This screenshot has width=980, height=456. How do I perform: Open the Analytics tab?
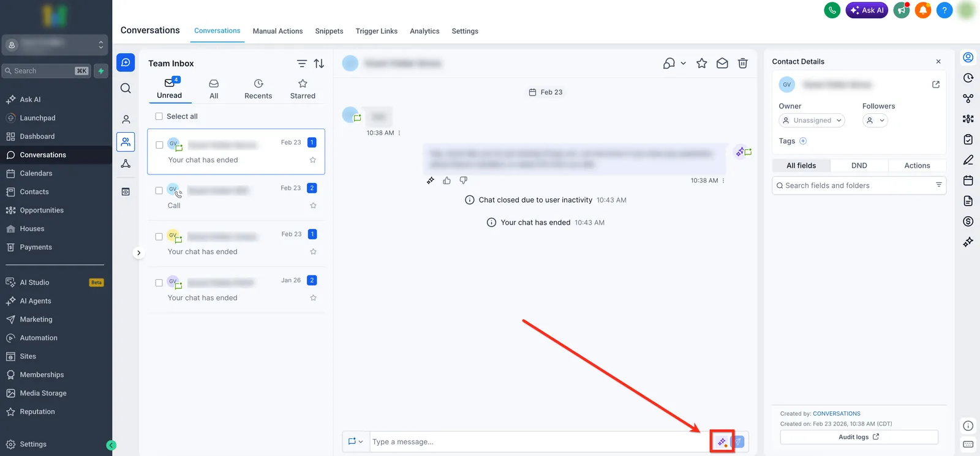pos(424,31)
